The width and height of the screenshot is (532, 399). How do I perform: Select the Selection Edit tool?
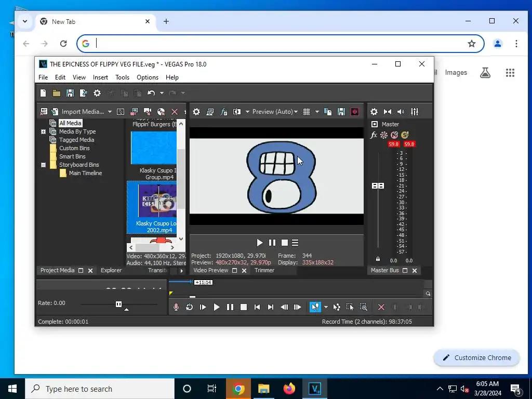coord(350,307)
